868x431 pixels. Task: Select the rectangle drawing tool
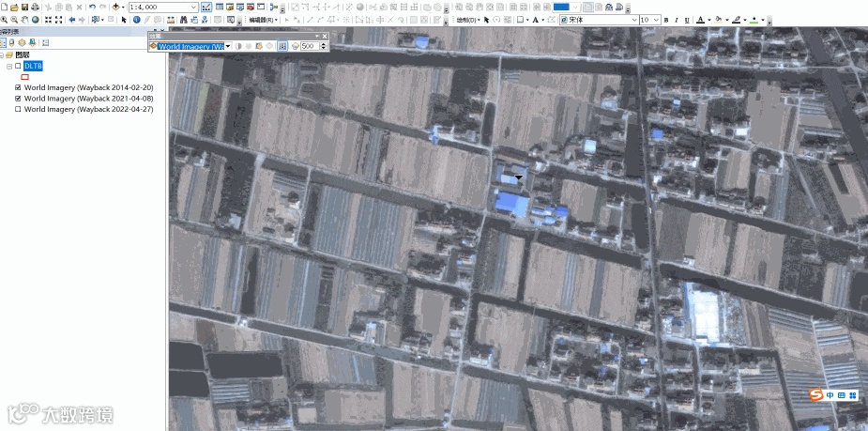520,20
